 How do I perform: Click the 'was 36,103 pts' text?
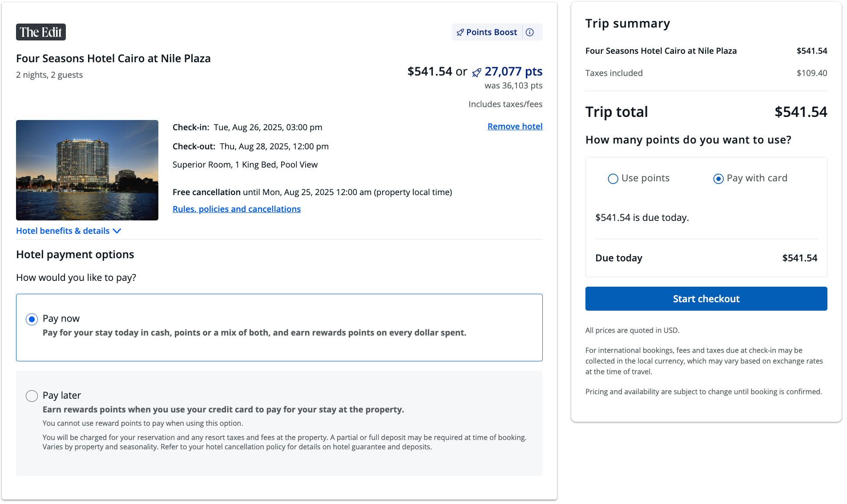click(x=513, y=85)
